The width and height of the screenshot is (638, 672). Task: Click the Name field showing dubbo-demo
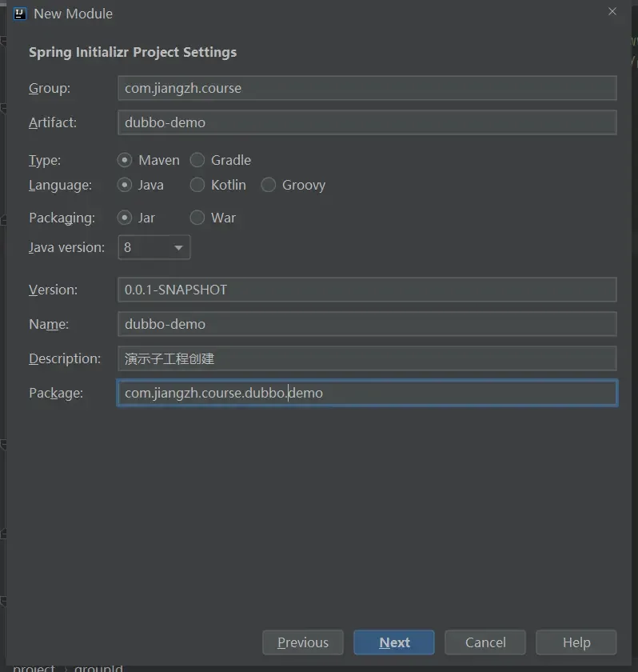[367, 324]
